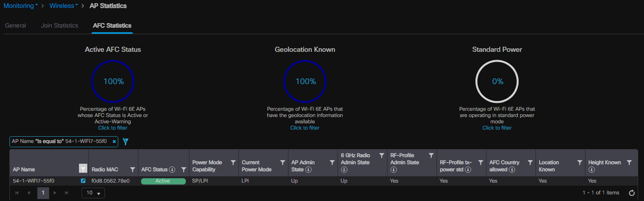The width and height of the screenshot is (644, 201).
Task: Expand the Wireless breadcrumb menu
Action: tap(64, 6)
